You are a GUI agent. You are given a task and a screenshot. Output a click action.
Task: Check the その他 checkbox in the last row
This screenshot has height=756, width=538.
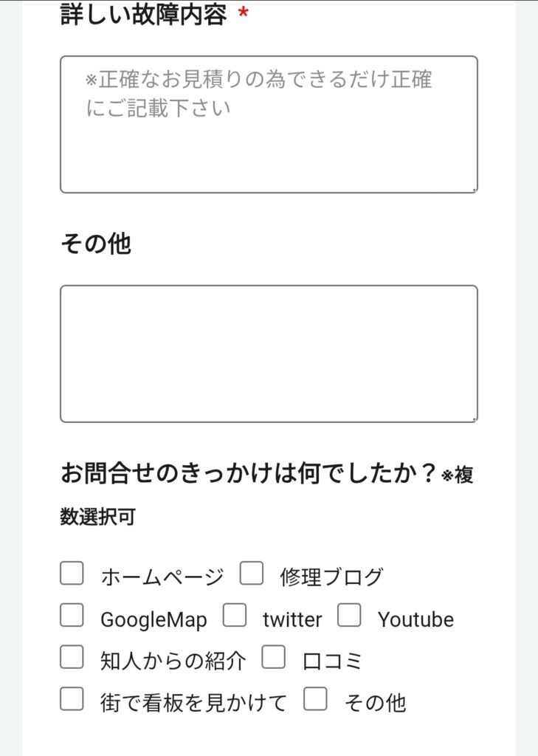pyautogui.click(x=315, y=698)
